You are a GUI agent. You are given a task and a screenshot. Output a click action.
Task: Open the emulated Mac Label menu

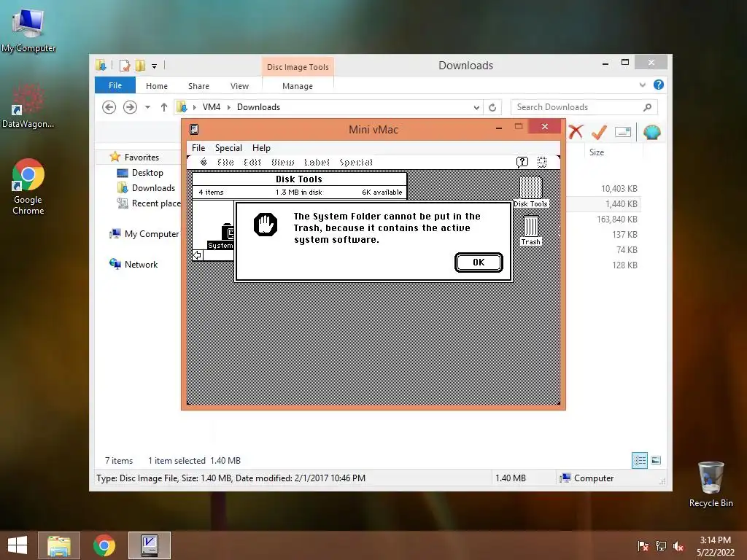[317, 163]
